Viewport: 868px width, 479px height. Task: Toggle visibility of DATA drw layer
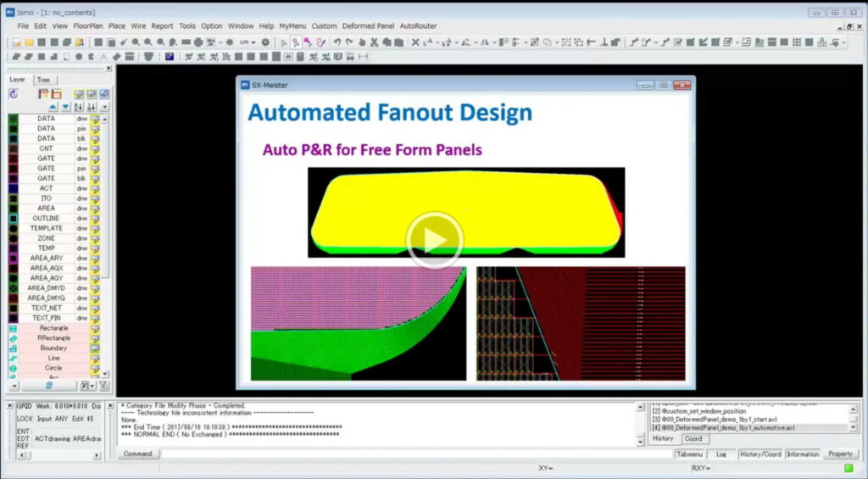95,119
